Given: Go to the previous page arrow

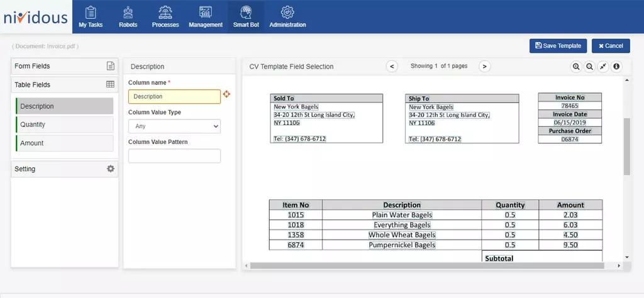Looking at the screenshot, I should pyautogui.click(x=391, y=66).
